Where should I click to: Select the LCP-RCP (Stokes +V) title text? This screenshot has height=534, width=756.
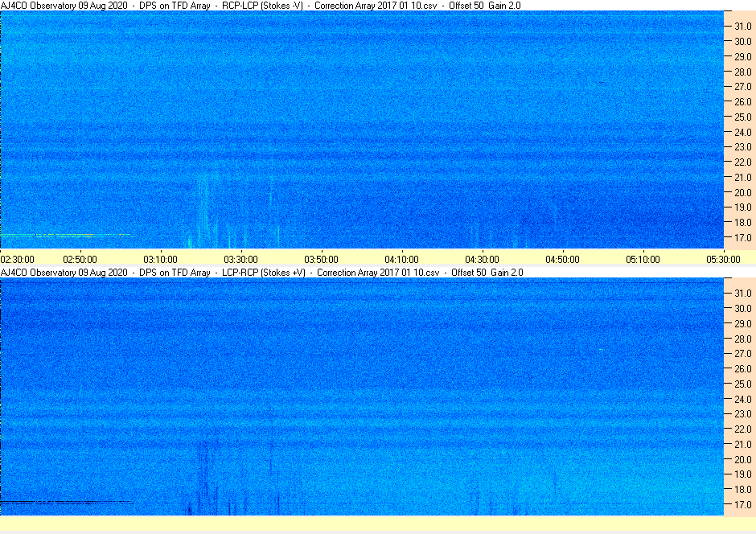click(264, 273)
